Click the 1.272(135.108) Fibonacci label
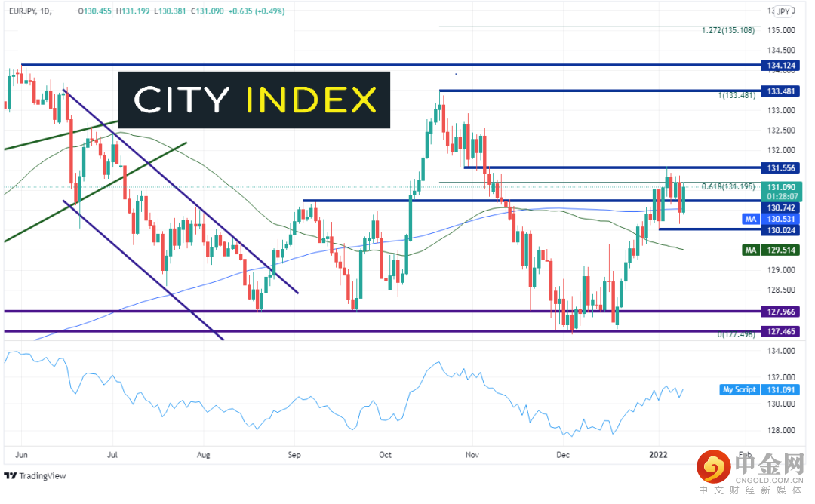The image size is (815, 504). (727, 31)
